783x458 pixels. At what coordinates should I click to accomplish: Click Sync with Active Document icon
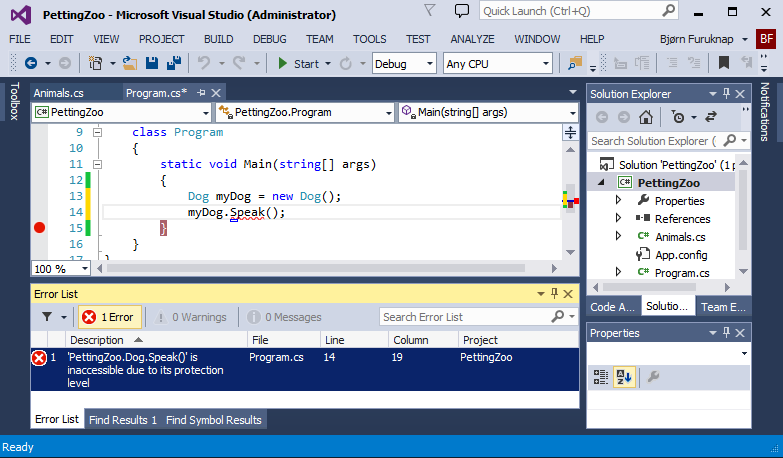click(x=711, y=117)
